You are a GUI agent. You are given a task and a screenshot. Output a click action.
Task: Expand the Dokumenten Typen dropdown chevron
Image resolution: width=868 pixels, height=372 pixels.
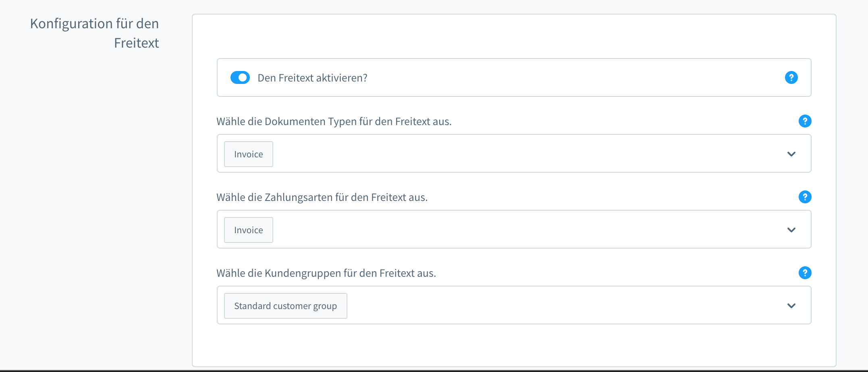click(791, 154)
